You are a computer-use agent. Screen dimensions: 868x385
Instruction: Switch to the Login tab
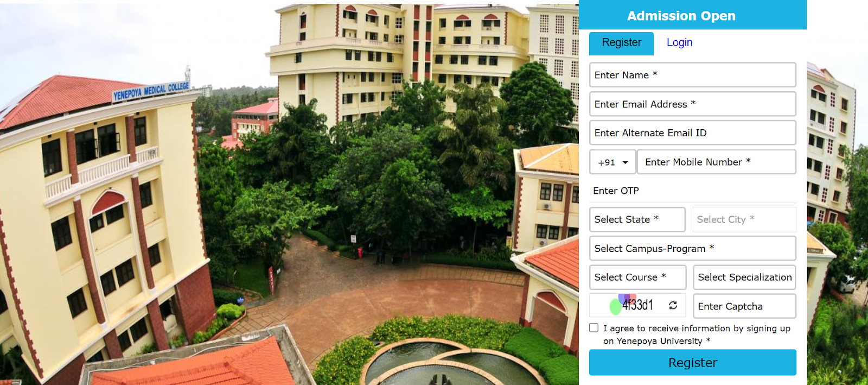pos(679,42)
